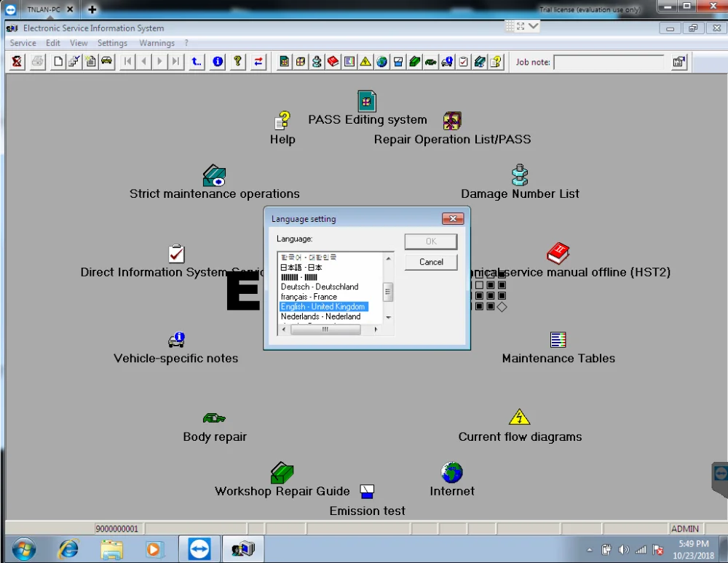
Task: Open Strict maintenance operations module
Action: (214, 175)
